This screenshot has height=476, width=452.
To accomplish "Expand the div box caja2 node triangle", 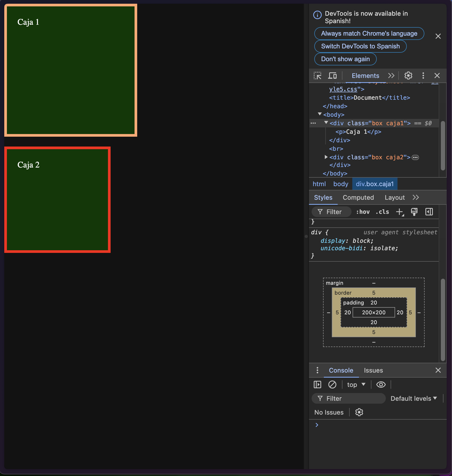I will (326, 157).
